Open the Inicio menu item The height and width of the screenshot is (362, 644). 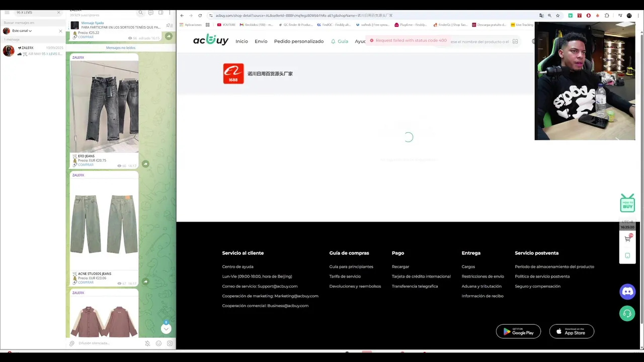click(x=242, y=41)
